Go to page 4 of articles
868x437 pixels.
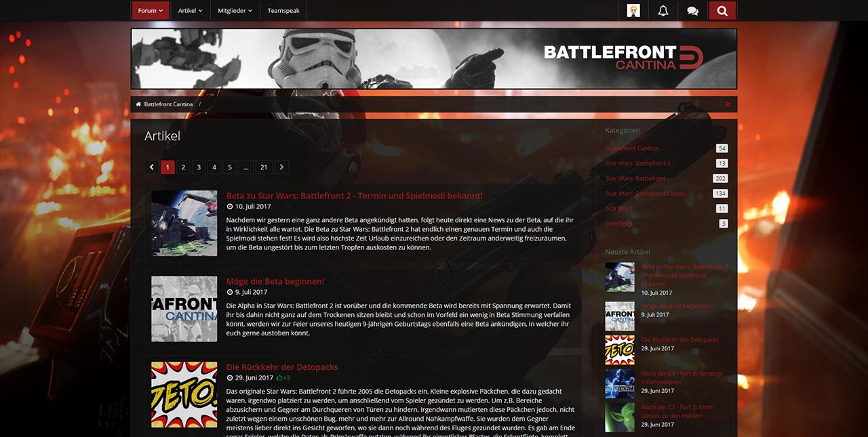[214, 167]
